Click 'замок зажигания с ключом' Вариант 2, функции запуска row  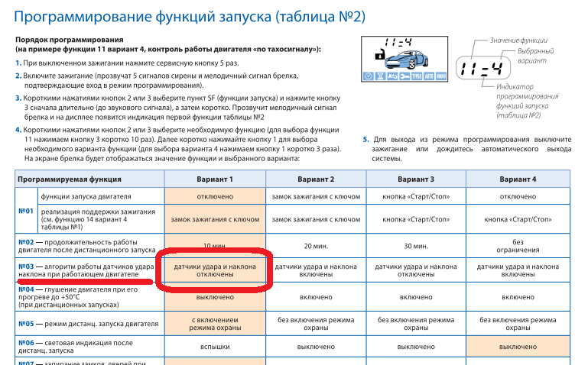316,196
